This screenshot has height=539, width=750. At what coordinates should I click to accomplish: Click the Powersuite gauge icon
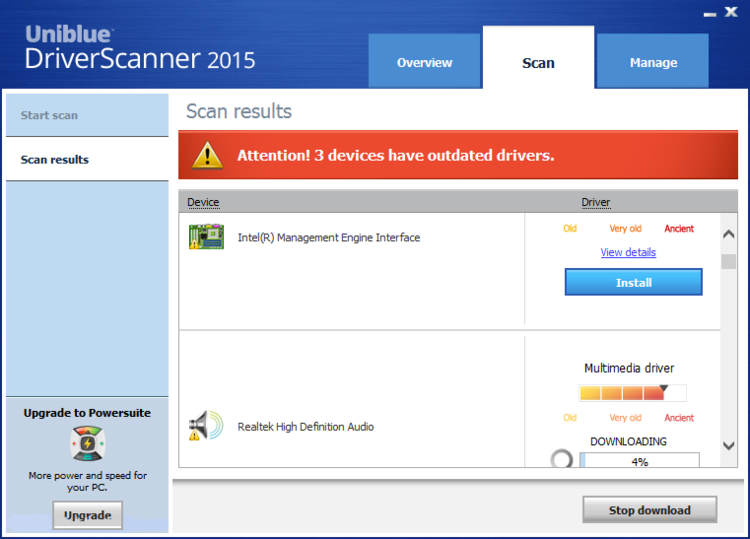pos(88,443)
